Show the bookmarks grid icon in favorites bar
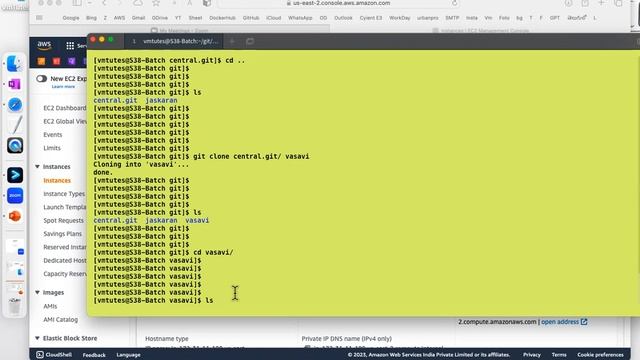640x360 pixels. coord(39,18)
